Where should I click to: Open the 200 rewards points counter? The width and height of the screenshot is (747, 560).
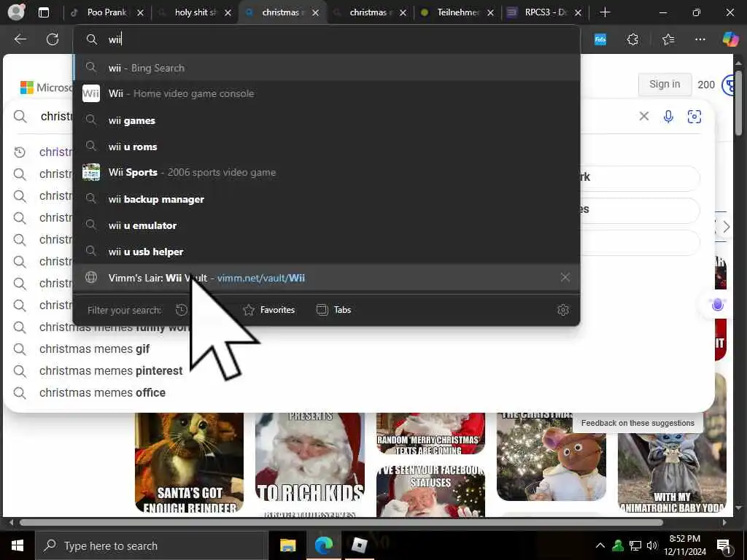[x=706, y=85]
